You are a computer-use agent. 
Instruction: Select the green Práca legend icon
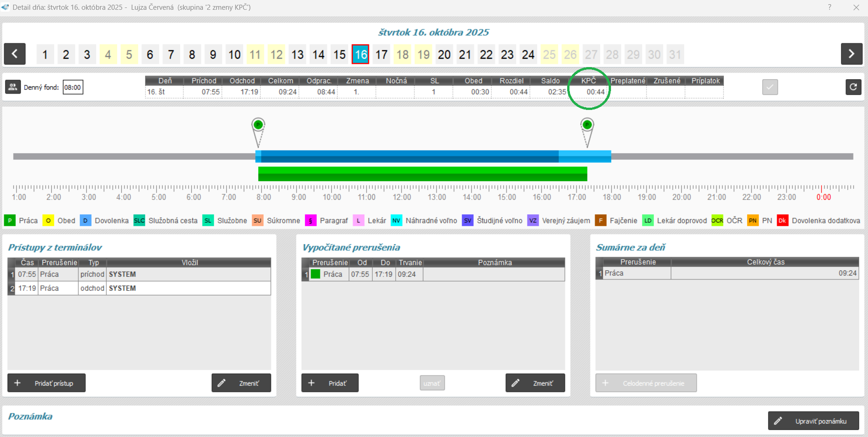9,220
